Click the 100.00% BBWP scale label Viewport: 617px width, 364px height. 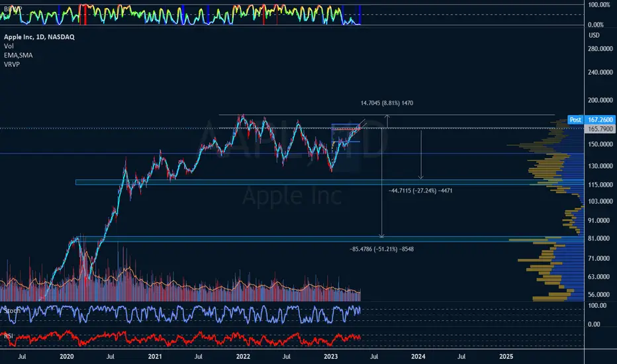[599, 5]
